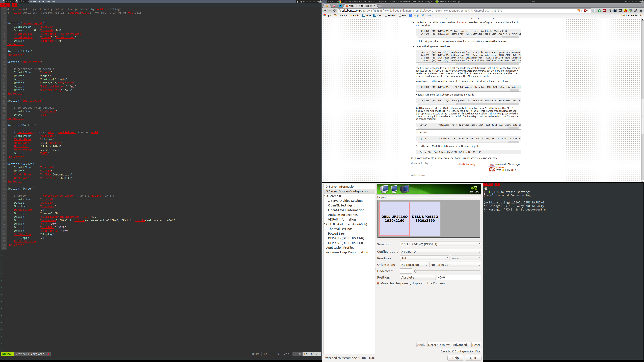
Task: Click the yellow-red S extension icon
Action: click(x=625, y=11)
